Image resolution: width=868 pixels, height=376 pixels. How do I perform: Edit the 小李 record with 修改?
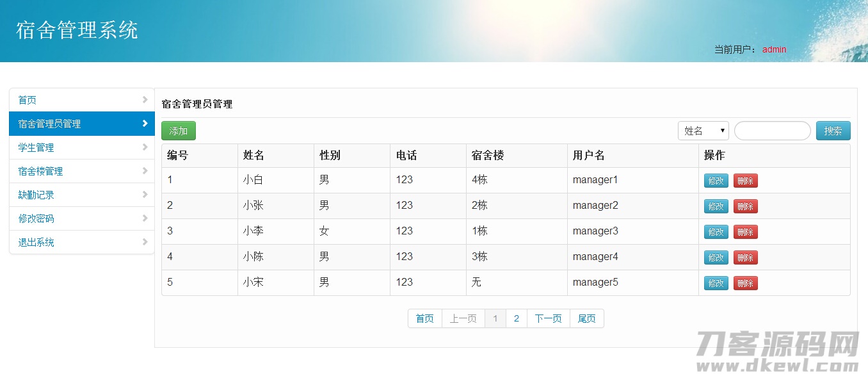tap(716, 232)
